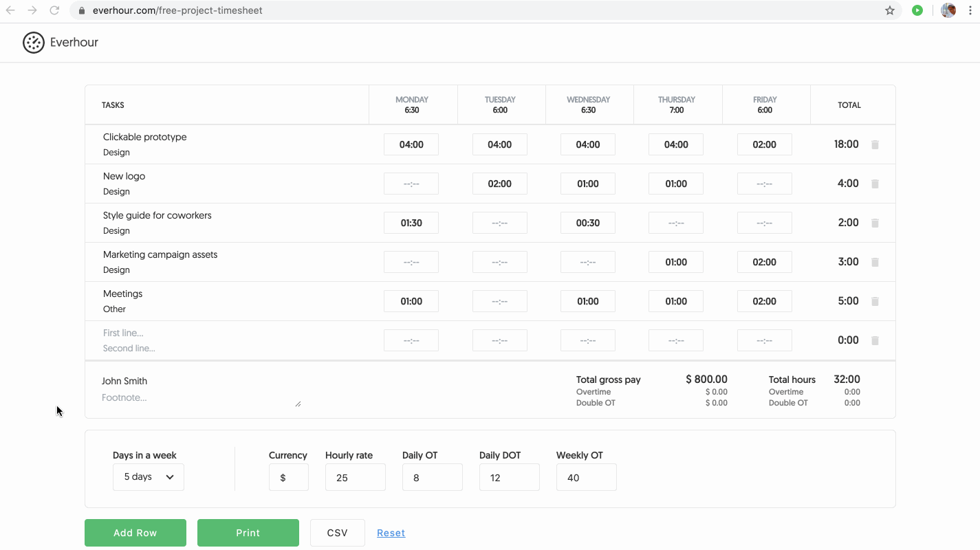
Task: Print the timesheet
Action: [248, 532]
